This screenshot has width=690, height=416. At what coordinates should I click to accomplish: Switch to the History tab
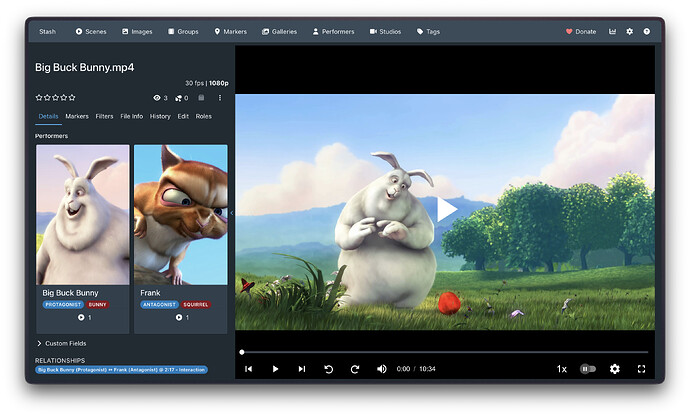pos(160,116)
